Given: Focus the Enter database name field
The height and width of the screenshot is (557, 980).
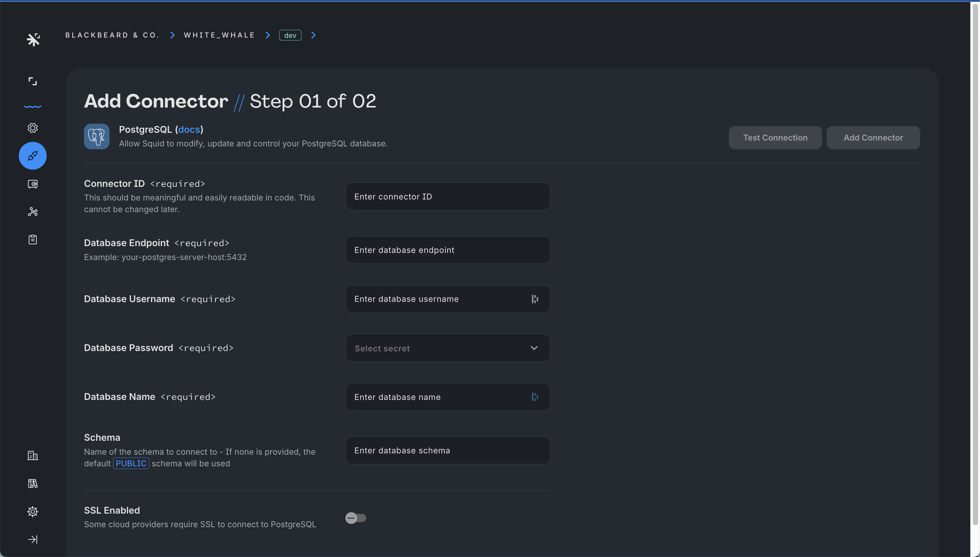Looking at the screenshot, I should click(x=448, y=397).
